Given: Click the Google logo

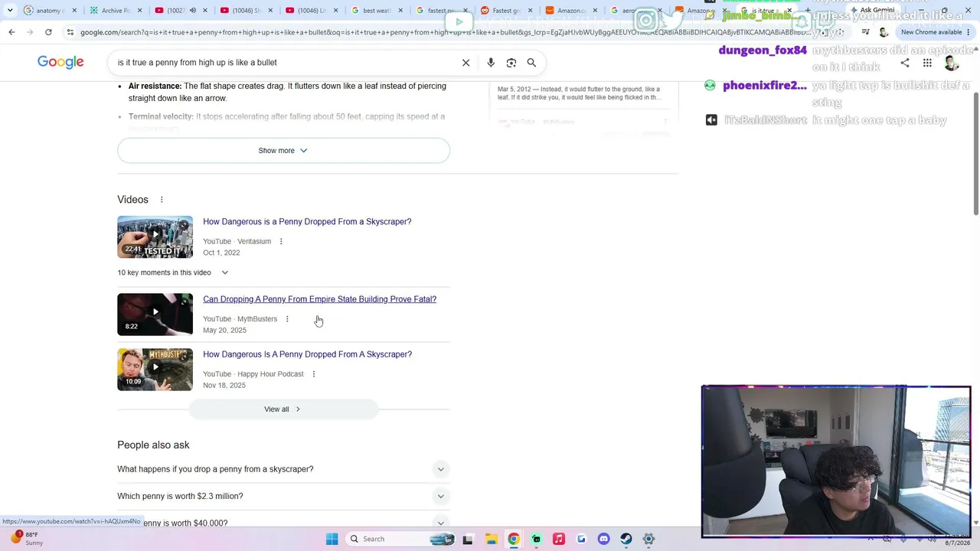Looking at the screenshot, I should point(60,62).
